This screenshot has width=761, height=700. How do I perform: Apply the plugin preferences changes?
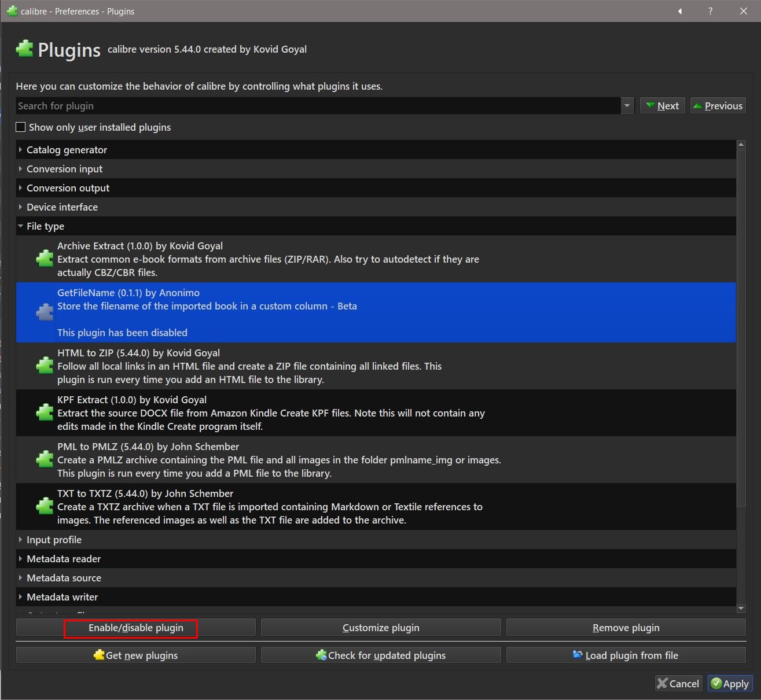[730, 683]
